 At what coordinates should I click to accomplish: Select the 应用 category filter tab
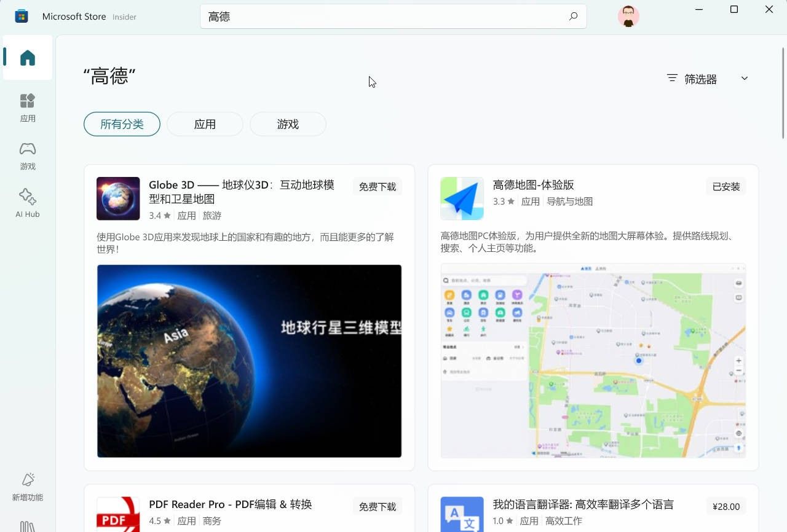[x=205, y=124]
